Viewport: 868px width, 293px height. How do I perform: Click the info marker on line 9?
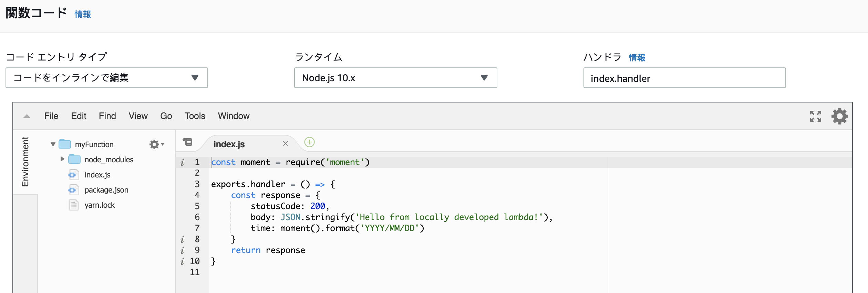pos(182,250)
